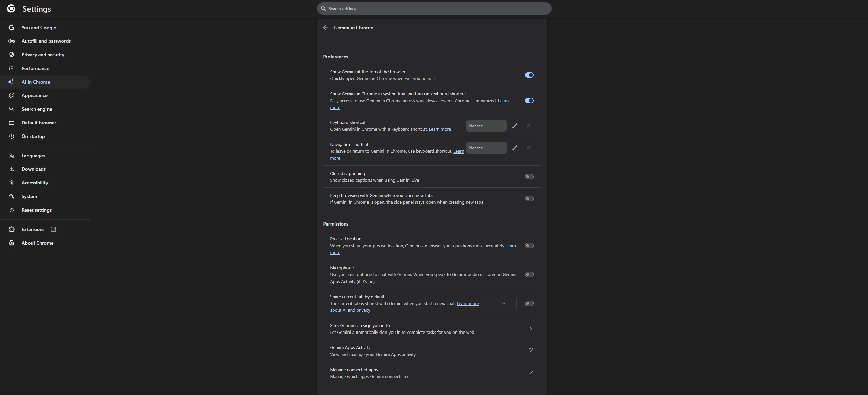This screenshot has width=868, height=395.
Task: Click the restore icon for Reset settings
Action: pyautogui.click(x=12, y=210)
